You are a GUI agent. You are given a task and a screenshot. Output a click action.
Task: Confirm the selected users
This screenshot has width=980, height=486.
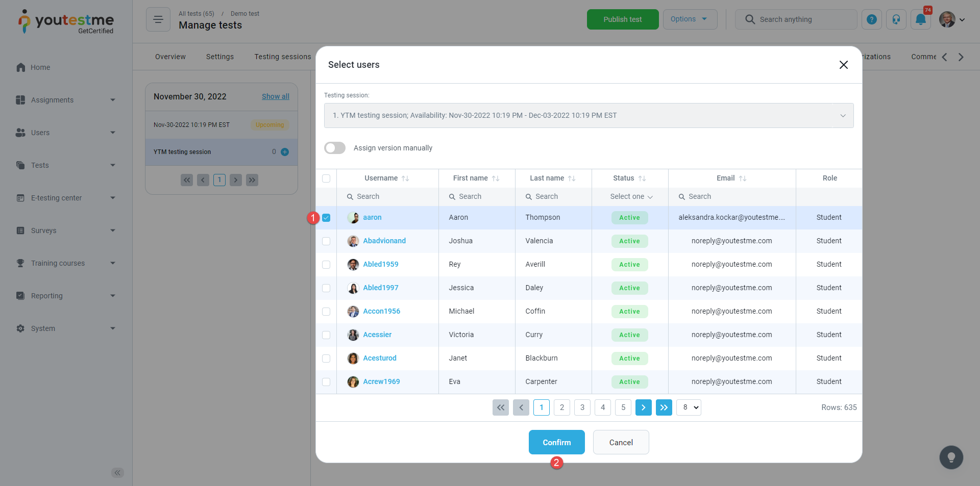[557, 442]
